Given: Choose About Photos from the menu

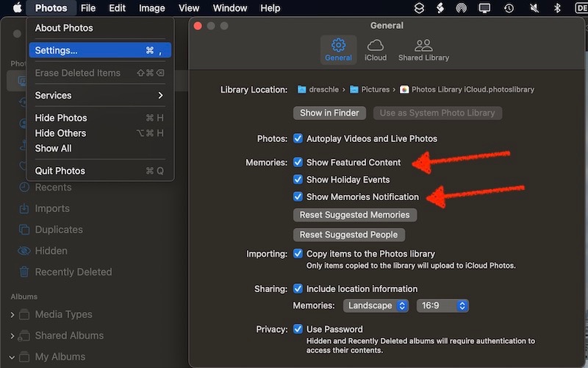Looking at the screenshot, I should pos(100,28).
